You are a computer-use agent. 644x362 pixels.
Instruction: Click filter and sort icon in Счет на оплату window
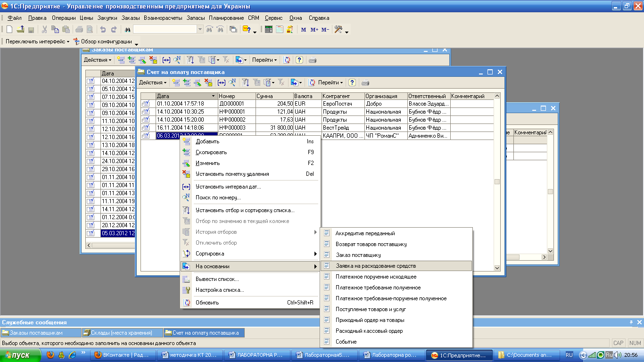pos(246,82)
